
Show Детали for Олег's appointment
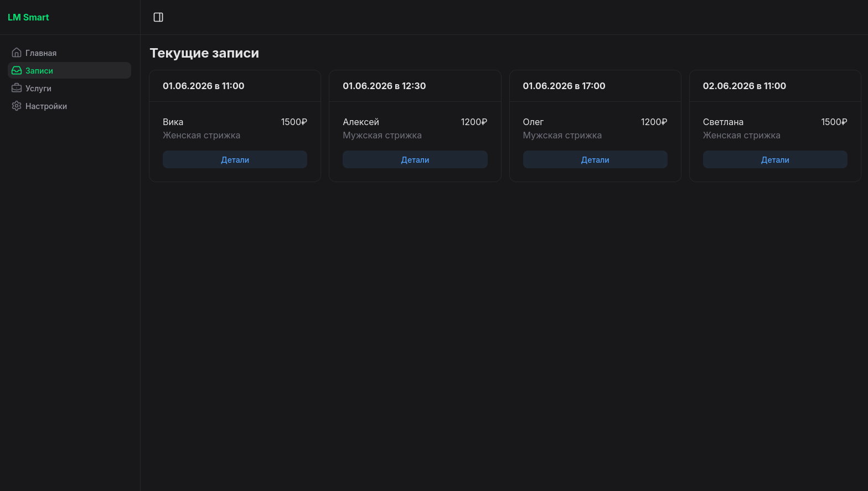(x=595, y=159)
